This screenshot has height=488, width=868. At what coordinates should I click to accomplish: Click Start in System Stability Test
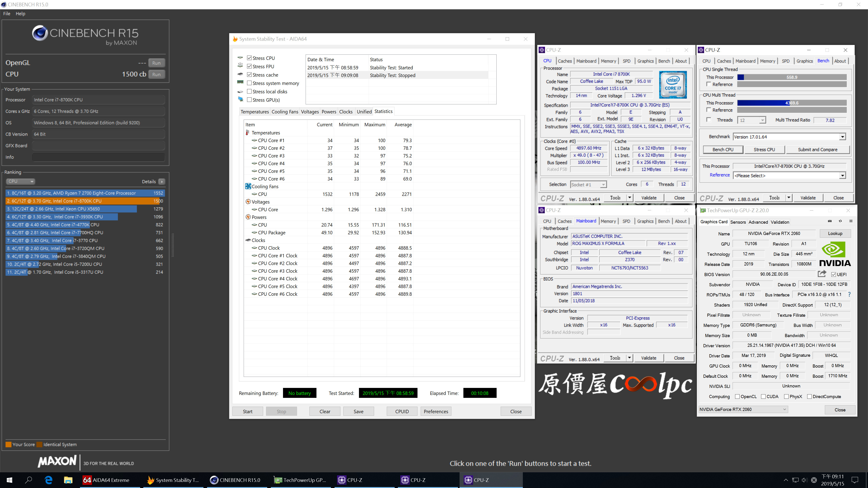[248, 411]
